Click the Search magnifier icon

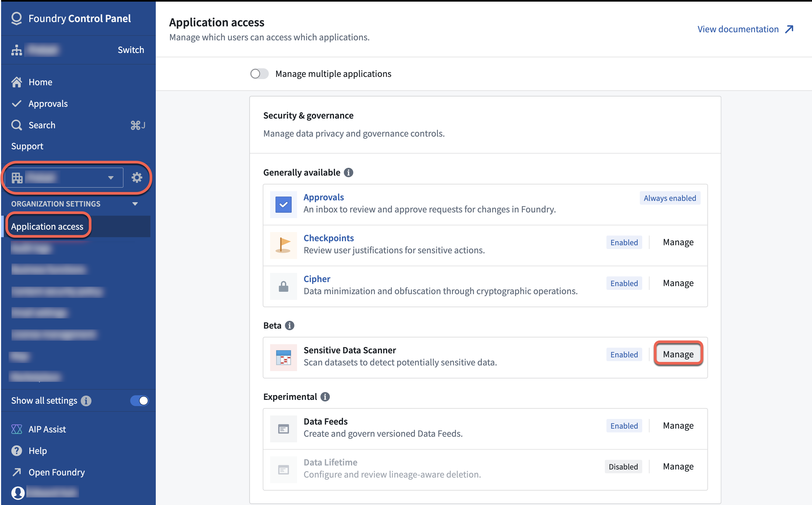[16, 125]
